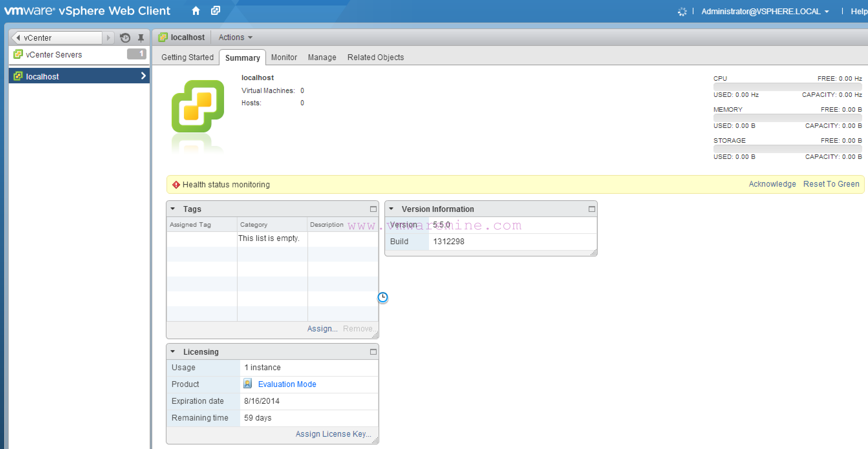This screenshot has height=449, width=868.
Task: Collapse the Licensing panel
Action: point(173,352)
